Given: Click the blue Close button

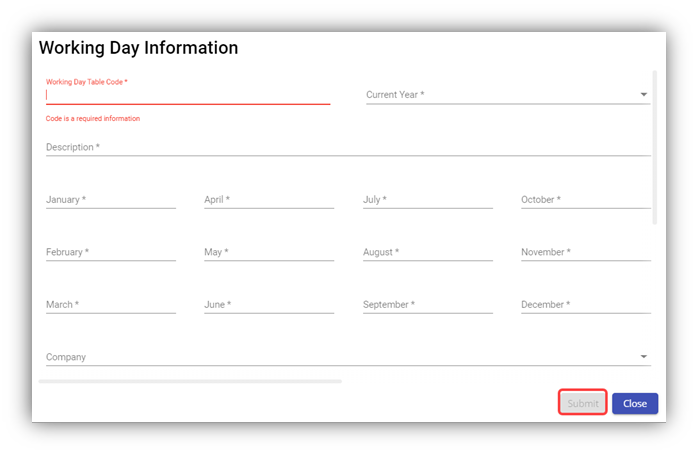Looking at the screenshot, I should [x=635, y=404].
